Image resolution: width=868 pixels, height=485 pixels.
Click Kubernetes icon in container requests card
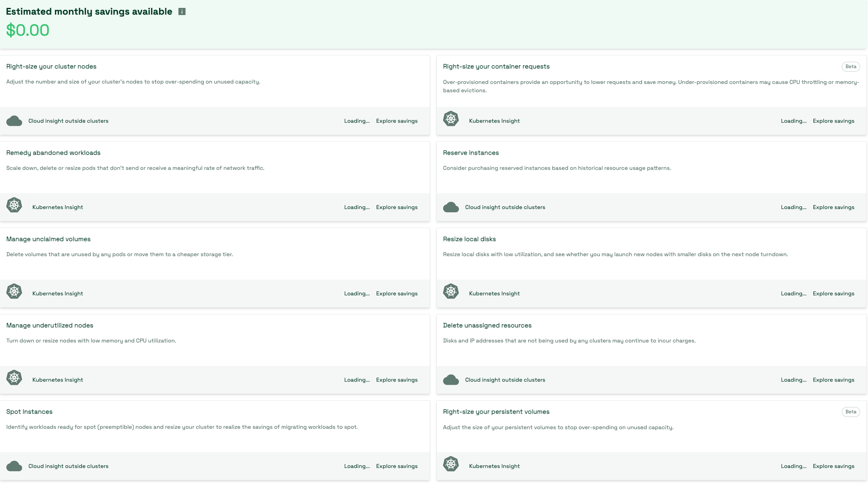pos(451,119)
